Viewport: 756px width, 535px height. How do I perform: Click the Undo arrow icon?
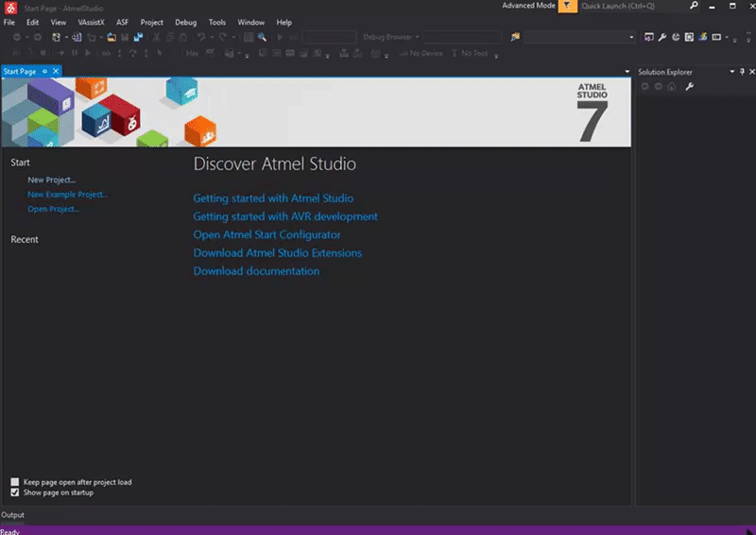coord(201,37)
